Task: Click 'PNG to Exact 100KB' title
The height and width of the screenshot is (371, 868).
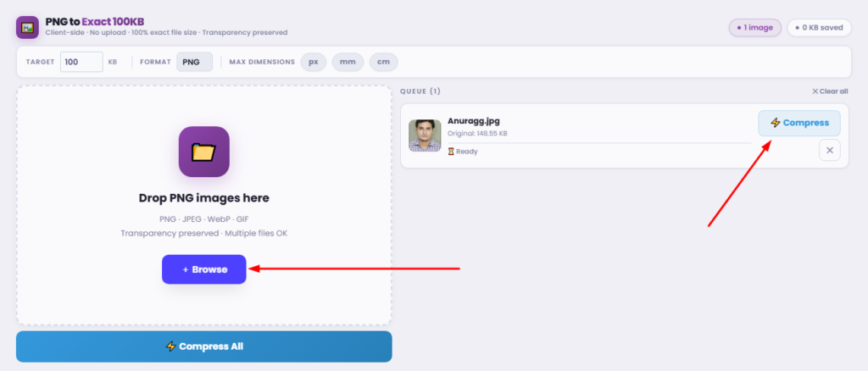Action: (95, 21)
